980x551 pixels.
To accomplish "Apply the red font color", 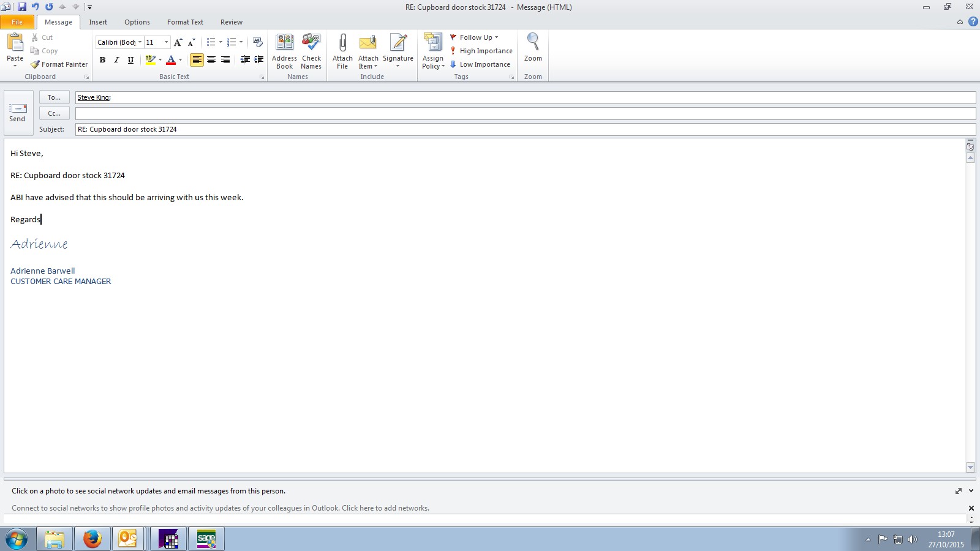I will pos(171,60).
